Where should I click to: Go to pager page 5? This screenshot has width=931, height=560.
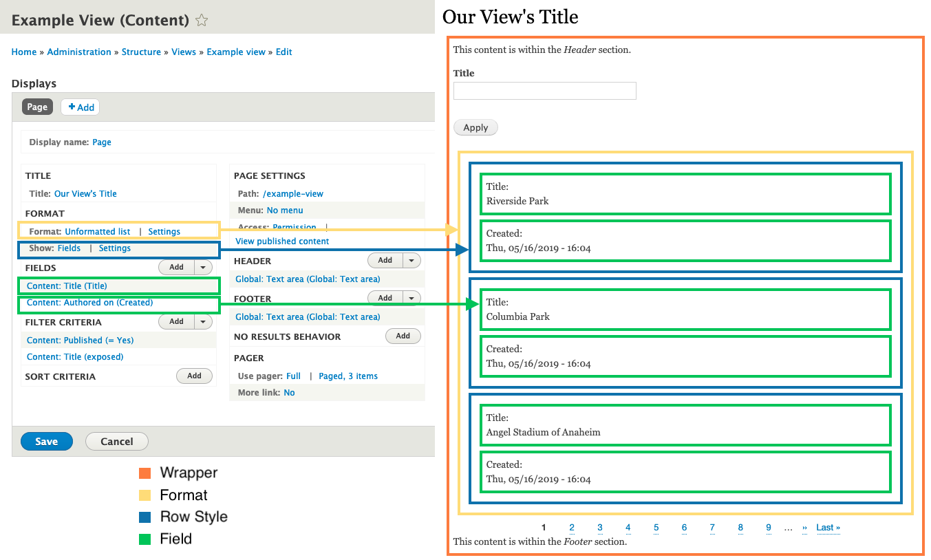656,528
